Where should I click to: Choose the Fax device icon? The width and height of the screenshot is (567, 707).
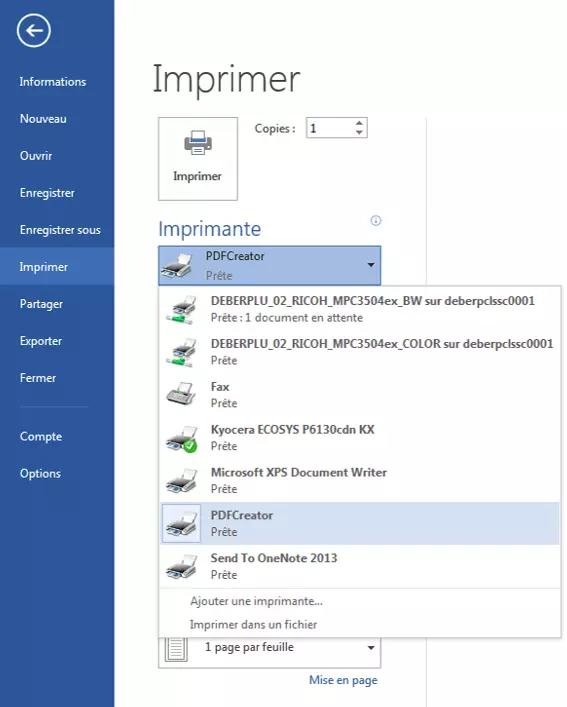pos(181,395)
